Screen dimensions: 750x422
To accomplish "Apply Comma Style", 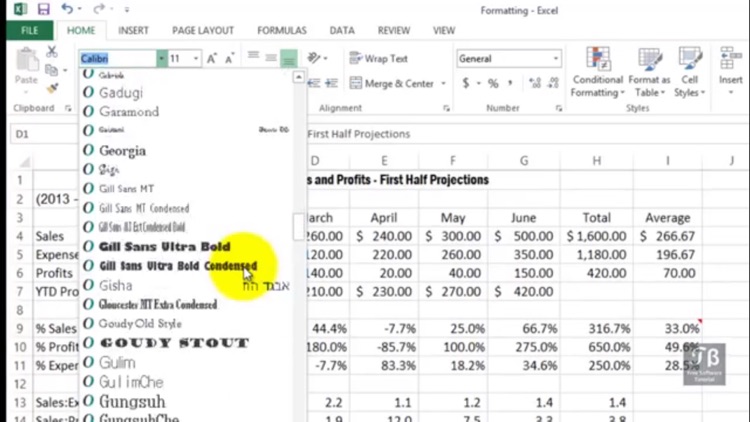I will point(511,83).
